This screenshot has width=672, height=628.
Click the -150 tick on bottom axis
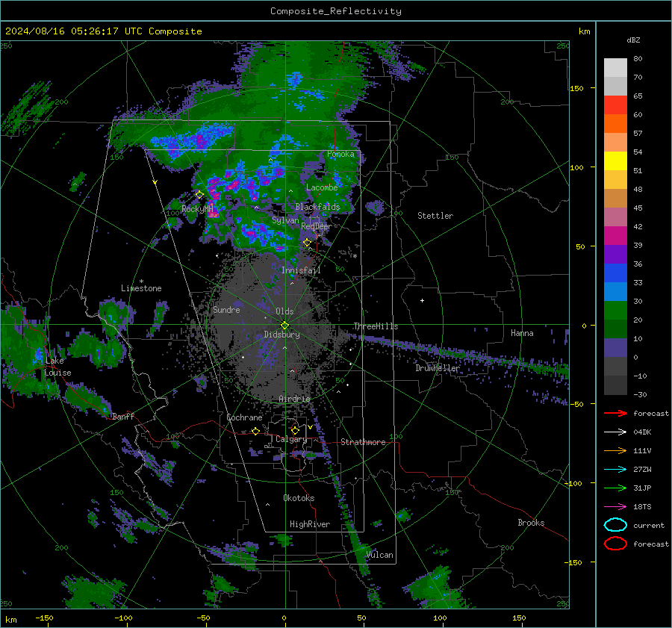click(44, 618)
